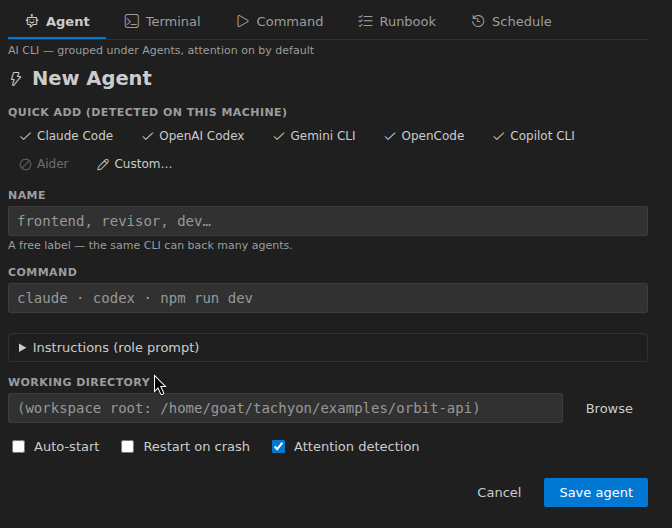Quick add Claude Code agent
This screenshot has height=528, width=672.
66,136
